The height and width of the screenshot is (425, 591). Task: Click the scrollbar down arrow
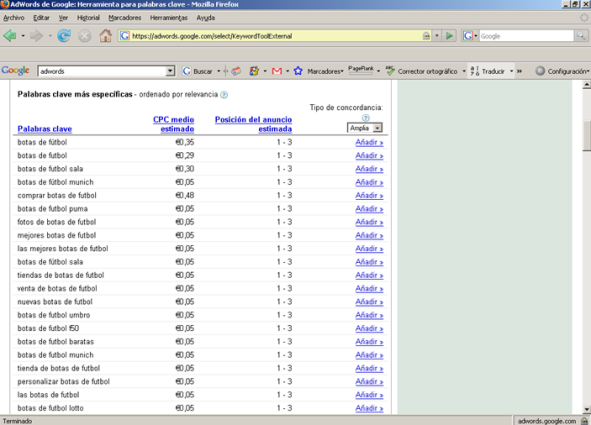click(586, 409)
